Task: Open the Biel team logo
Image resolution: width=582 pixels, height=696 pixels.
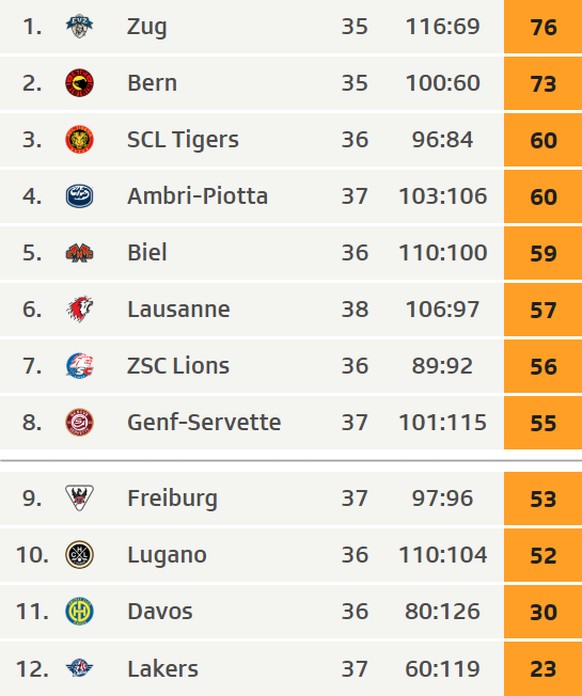Action: 79,253
